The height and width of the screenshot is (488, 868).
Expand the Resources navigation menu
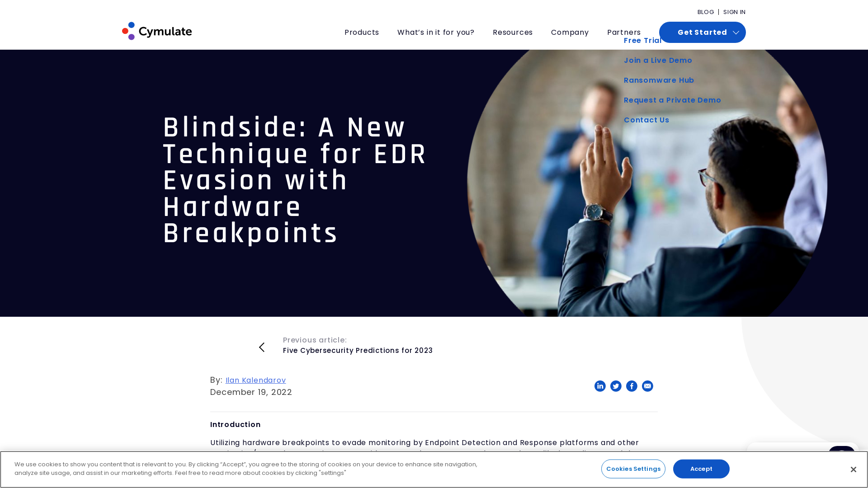(513, 32)
